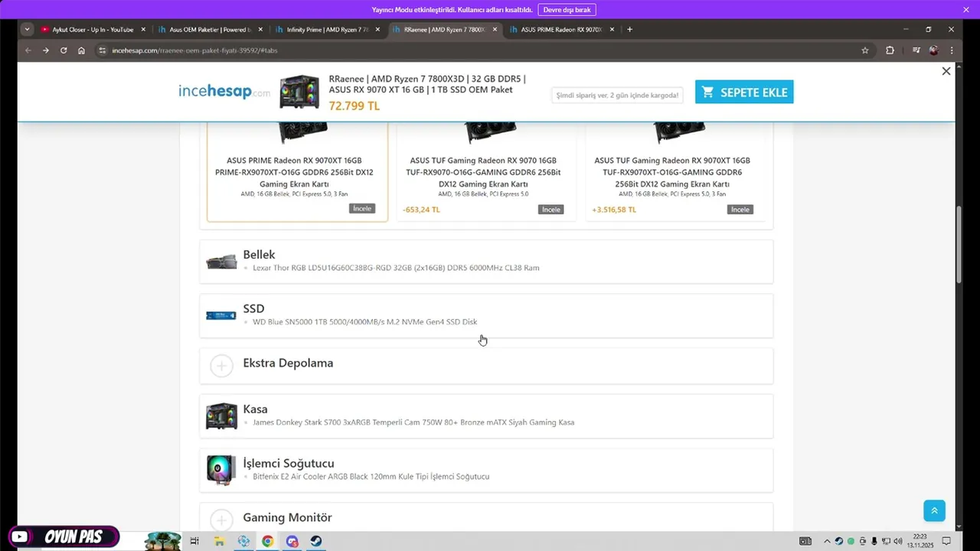This screenshot has width=980, height=551.
Task: Reload the page with refresh icon
Action: click(64, 51)
